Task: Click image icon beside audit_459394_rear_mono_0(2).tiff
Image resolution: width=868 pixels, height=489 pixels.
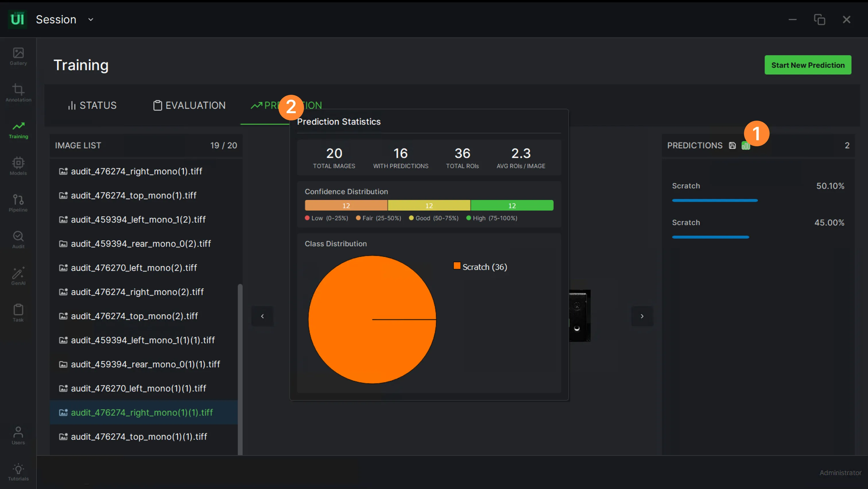Action: point(63,243)
